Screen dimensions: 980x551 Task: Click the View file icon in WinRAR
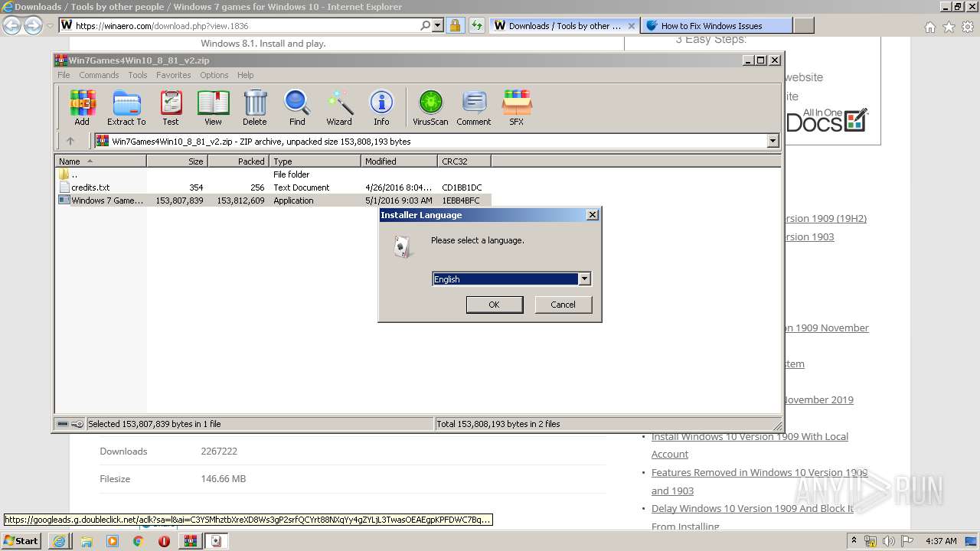tap(213, 107)
